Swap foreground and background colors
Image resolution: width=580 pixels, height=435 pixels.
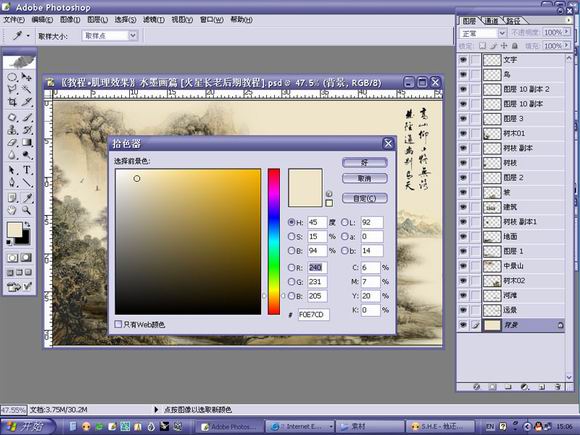(27, 225)
